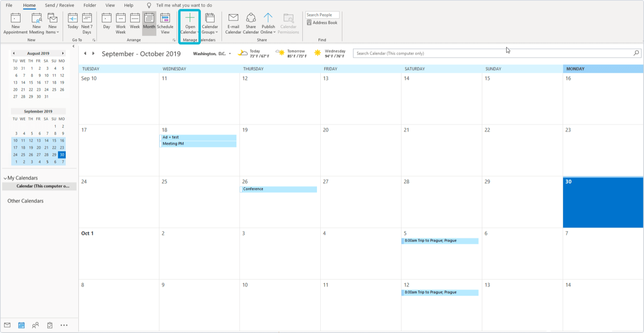Go to the next month in calendar
This screenshot has width=644, height=333.
[x=93, y=54]
